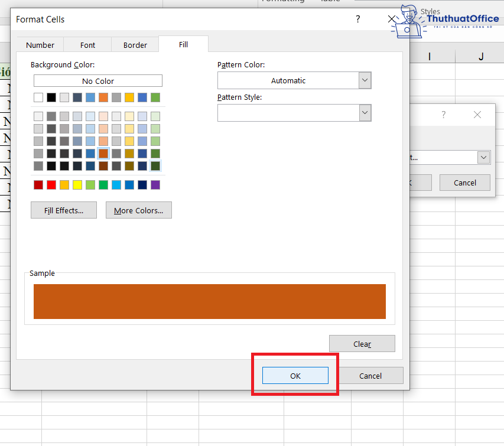Open the Font tab
This screenshot has width=504, height=446.
[x=87, y=45]
